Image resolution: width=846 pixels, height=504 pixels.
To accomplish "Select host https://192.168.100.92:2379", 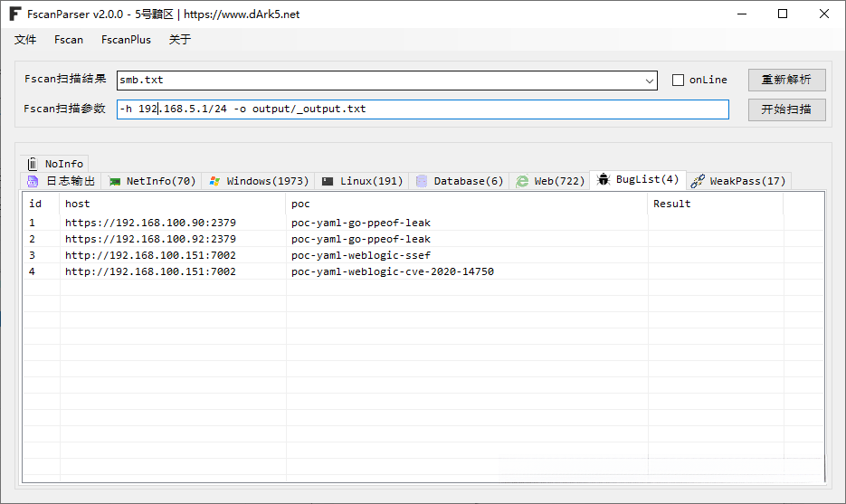I will point(150,239).
